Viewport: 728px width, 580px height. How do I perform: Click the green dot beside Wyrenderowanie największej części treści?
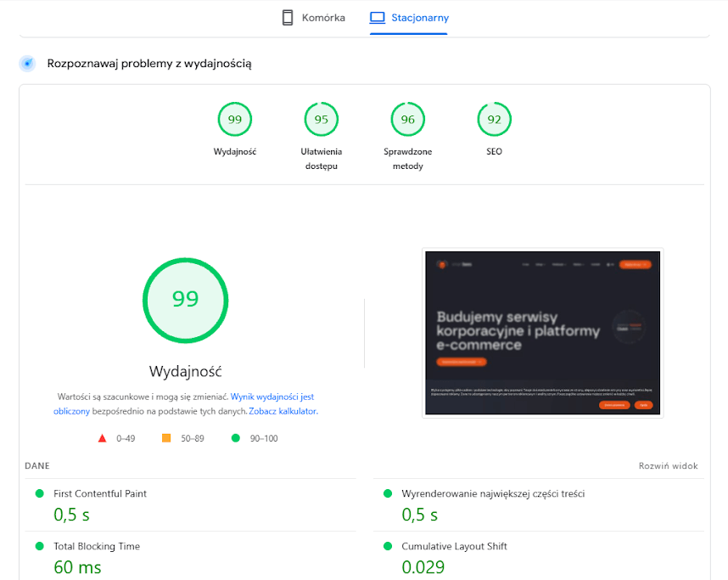(388, 491)
